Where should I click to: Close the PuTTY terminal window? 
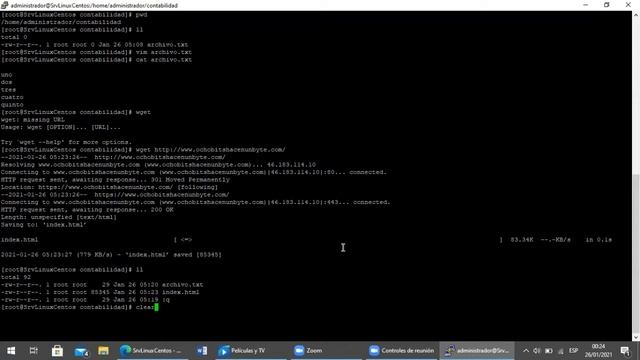coord(628,5)
